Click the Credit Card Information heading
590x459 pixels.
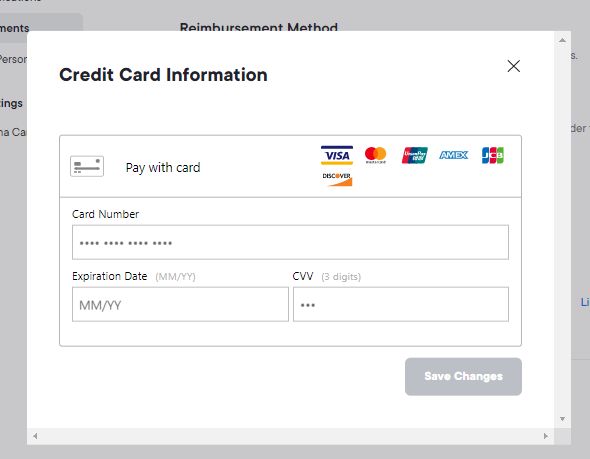[x=163, y=74]
